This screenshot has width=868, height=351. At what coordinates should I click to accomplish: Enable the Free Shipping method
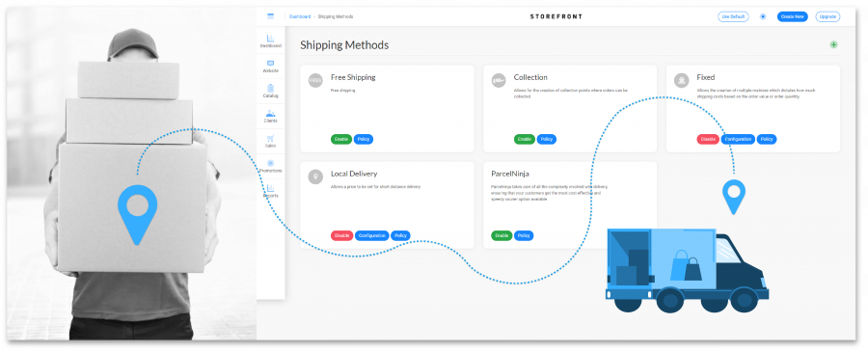[x=341, y=140]
